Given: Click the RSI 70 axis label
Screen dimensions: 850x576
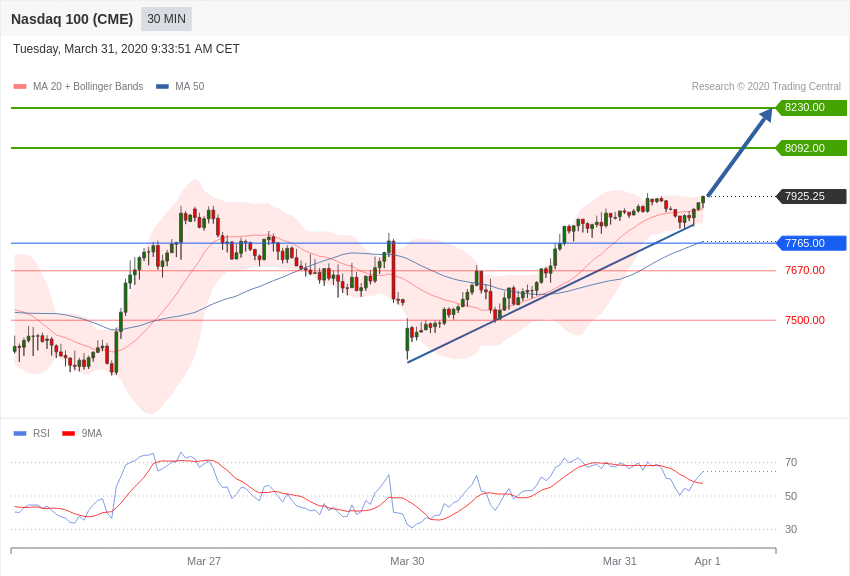Looking at the screenshot, I should pos(791,462).
